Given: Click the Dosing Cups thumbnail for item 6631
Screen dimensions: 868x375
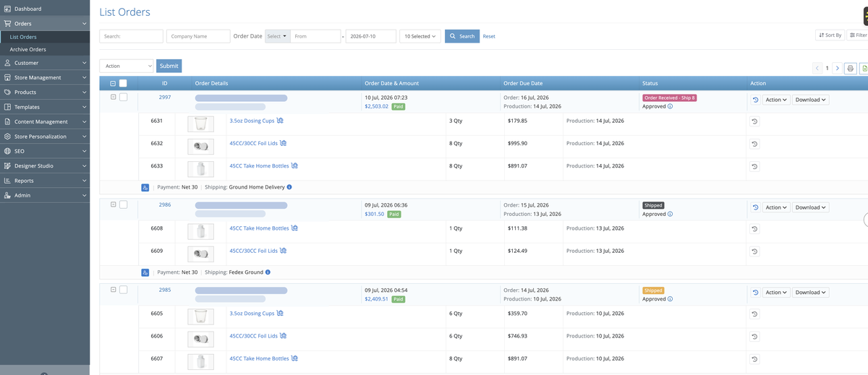Looking at the screenshot, I should pyautogui.click(x=200, y=124).
